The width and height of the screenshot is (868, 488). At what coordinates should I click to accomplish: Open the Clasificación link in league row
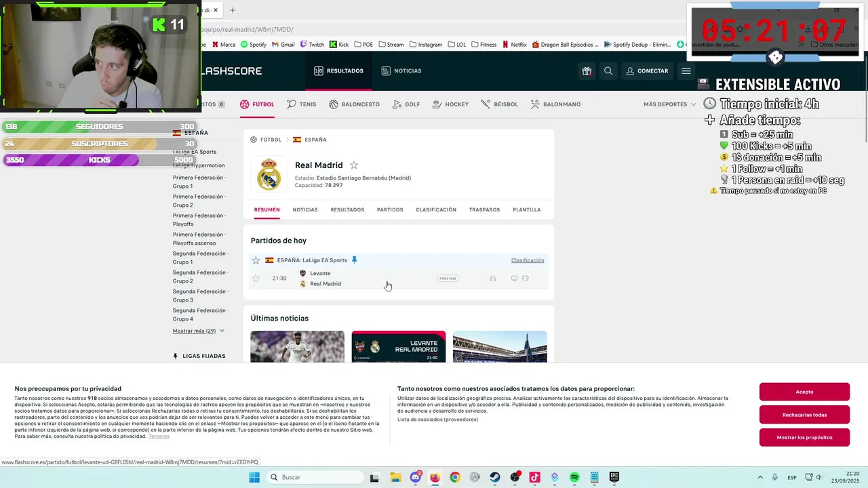528,260
